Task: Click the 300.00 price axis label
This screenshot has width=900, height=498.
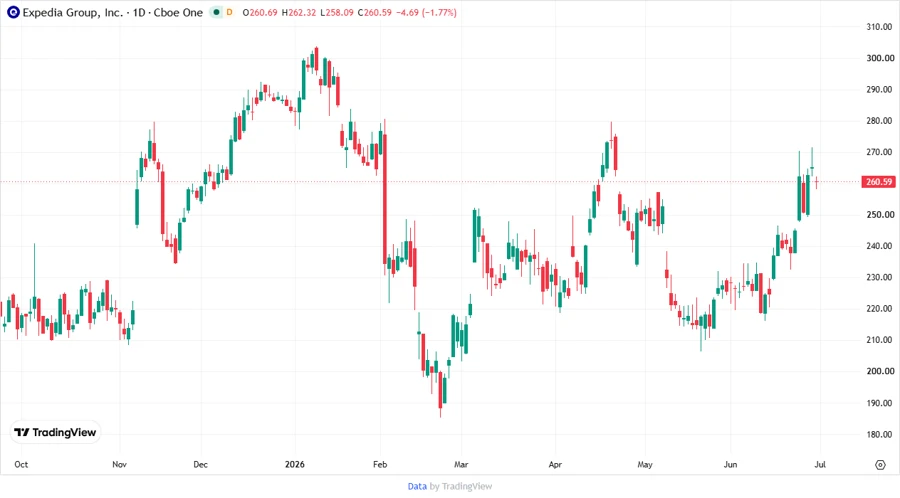Action: click(x=880, y=58)
